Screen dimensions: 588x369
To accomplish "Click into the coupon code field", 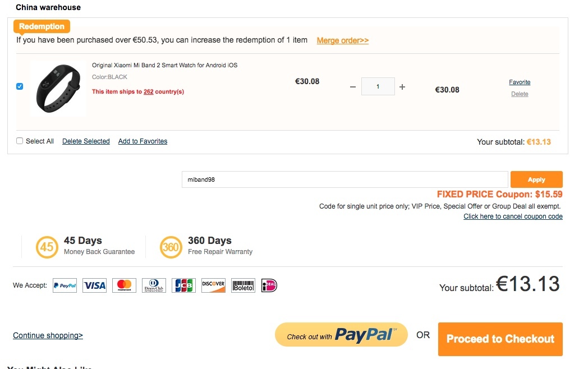I will tap(345, 179).
